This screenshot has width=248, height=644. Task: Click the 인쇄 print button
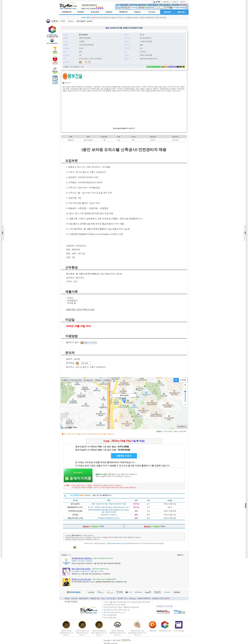(x=164, y=67)
